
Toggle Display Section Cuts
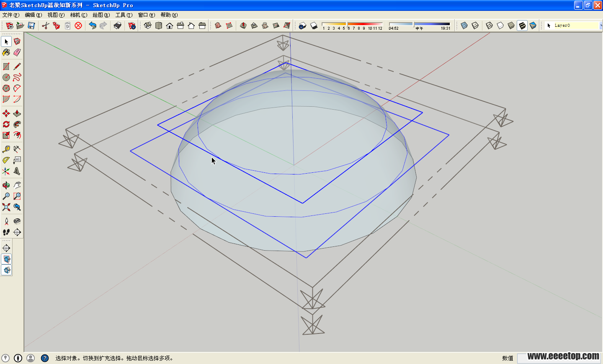tap(6, 270)
